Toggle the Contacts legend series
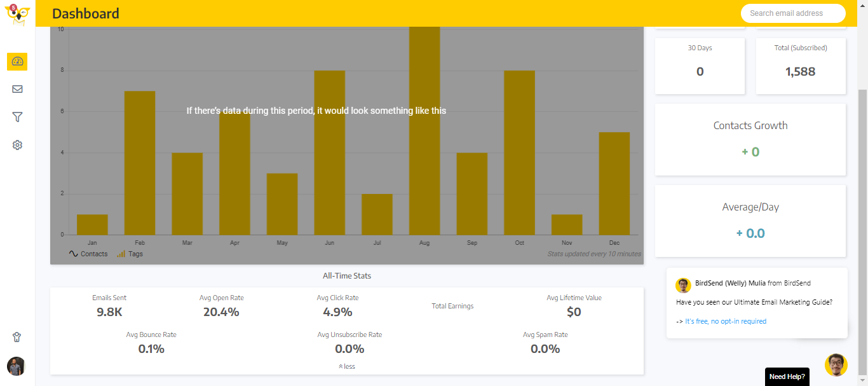 (88, 254)
